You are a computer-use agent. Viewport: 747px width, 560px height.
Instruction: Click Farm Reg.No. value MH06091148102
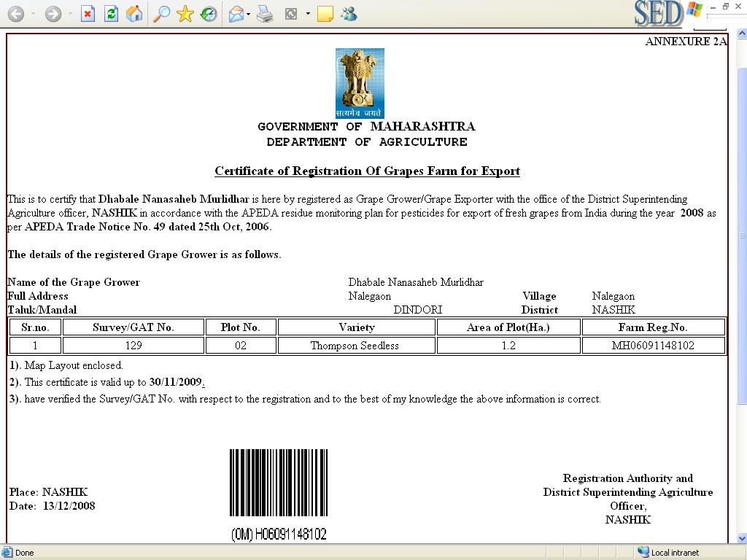(653, 346)
